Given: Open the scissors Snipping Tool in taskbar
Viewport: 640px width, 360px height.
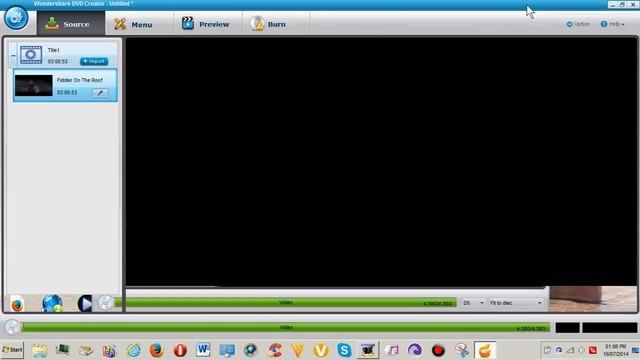Looking at the screenshot, I should tap(462, 350).
